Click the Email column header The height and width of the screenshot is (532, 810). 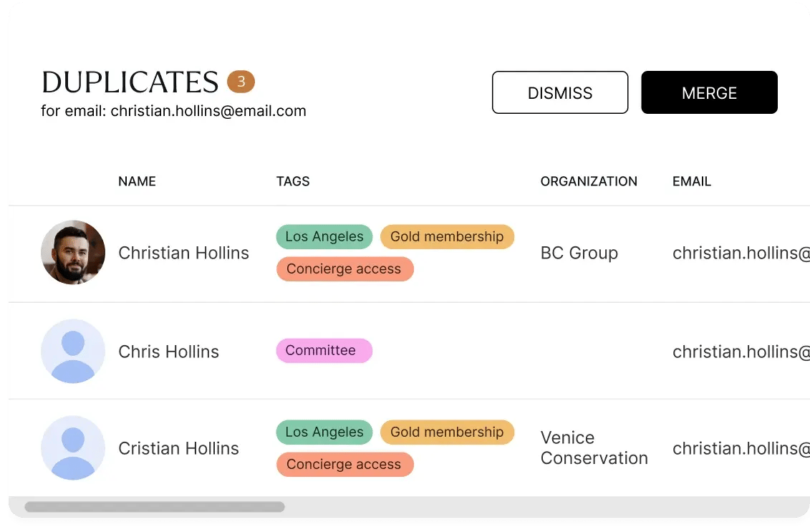(x=691, y=181)
